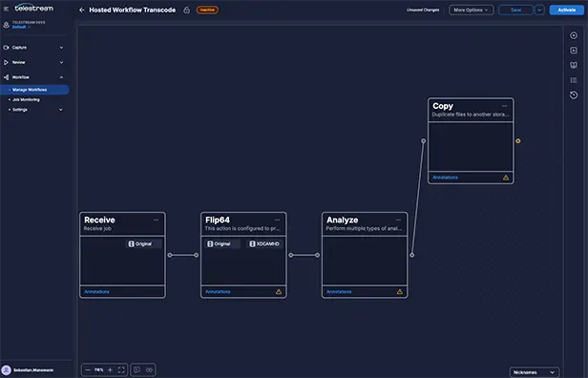Viewport: 588px width, 378px height.
Task: Open Annotations on the Flip64 node
Action: (218, 292)
